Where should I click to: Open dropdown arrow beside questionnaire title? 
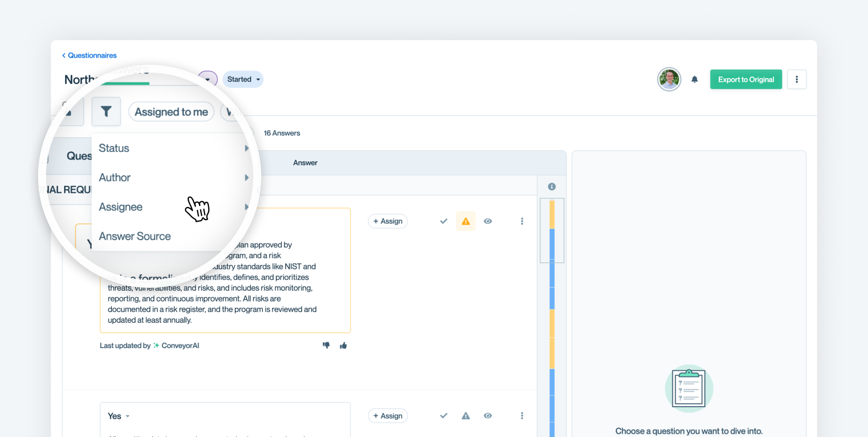[x=208, y=79]
